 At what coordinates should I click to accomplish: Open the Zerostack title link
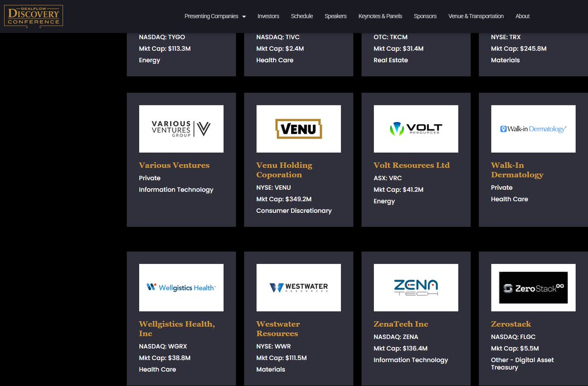(511, 324)
